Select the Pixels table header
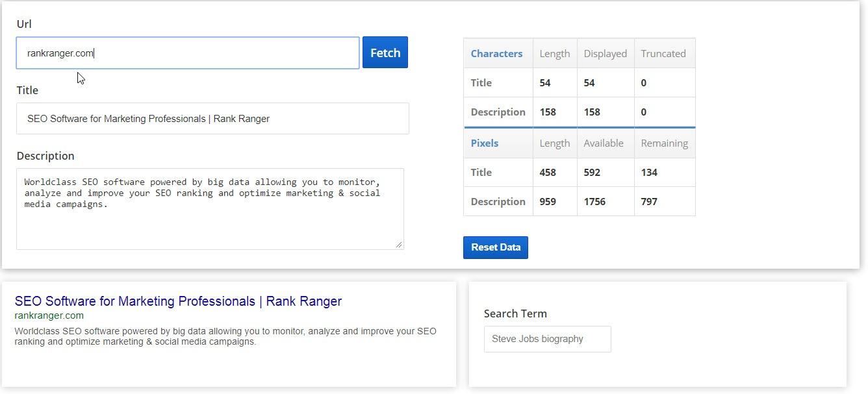Image resolution: width=868 pixels, height=394 pixels. 485,143
